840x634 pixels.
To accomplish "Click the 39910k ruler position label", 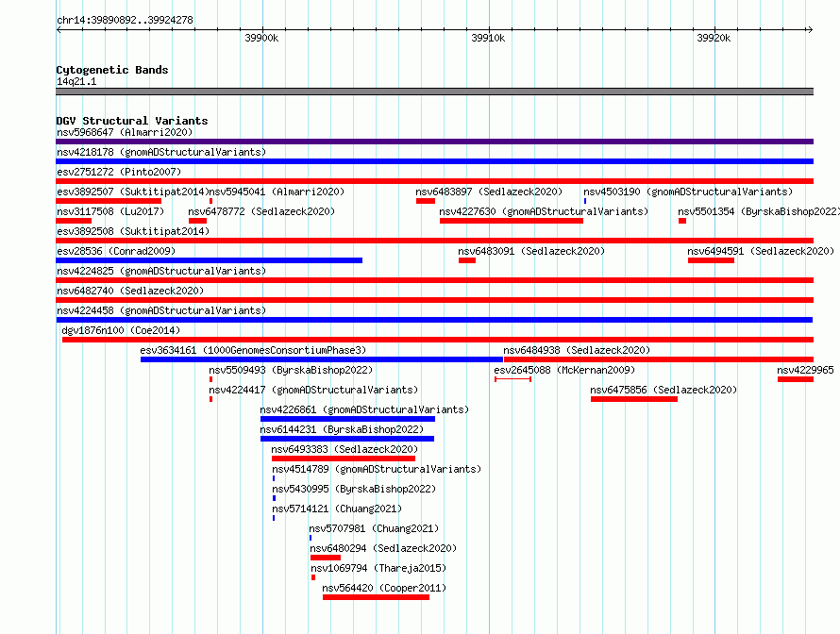I will [x=488, y=38].
